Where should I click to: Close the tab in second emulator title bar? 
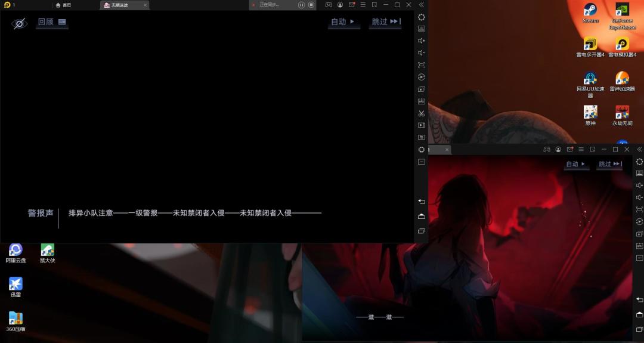(x=447, y=150)
